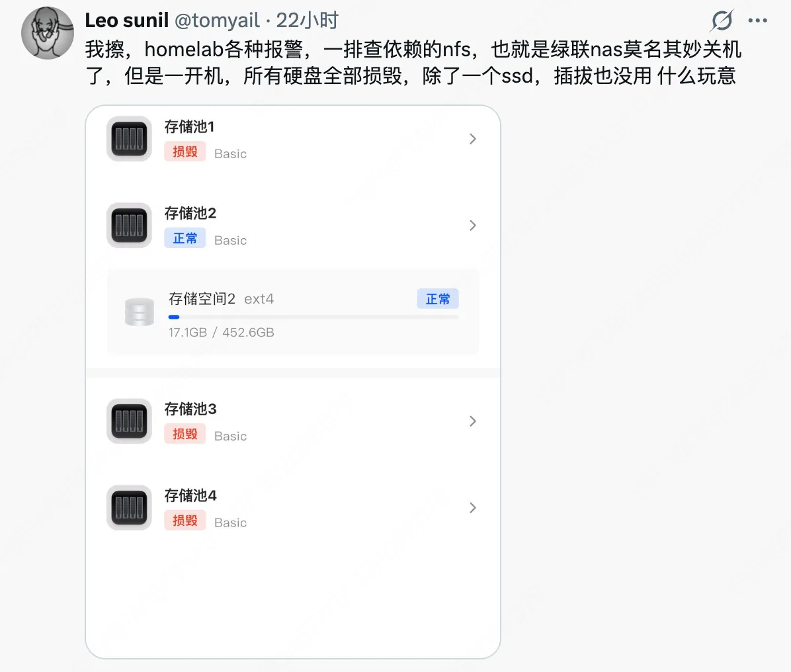Expand 存储池2 with its chevron arrow

(473, 226)
